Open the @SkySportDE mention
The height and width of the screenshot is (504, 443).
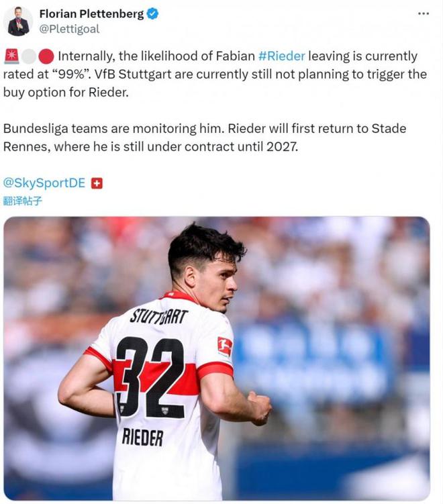44,183
